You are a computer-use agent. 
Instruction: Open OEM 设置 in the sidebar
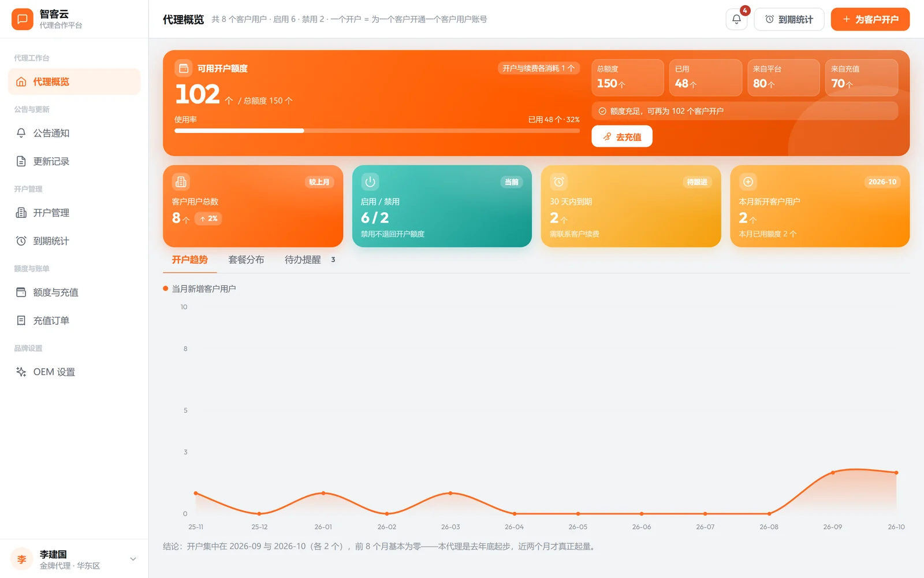click(74, 372)
